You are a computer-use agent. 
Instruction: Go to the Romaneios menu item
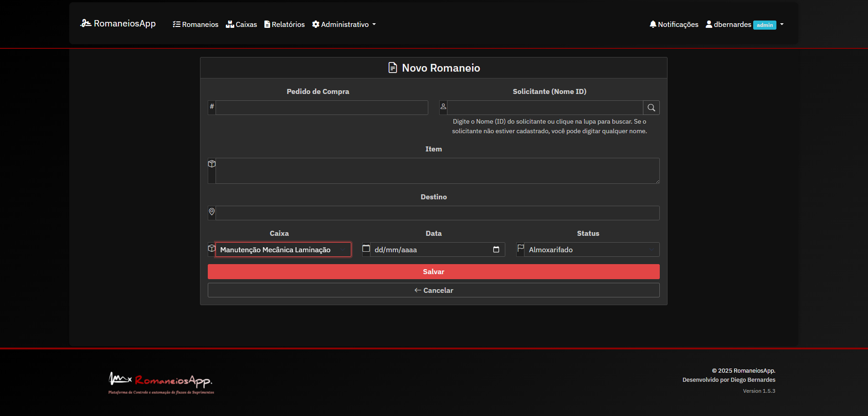click(195, 24)
